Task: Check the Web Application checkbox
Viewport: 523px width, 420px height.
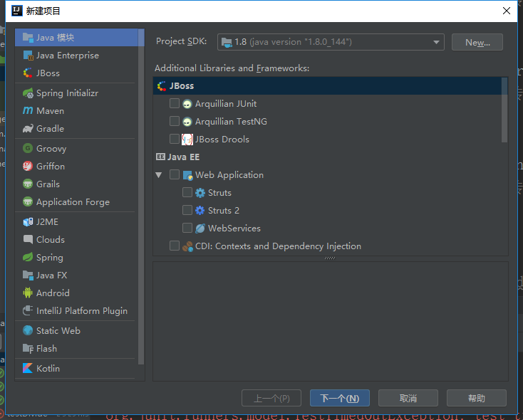Action: [175, 174]
